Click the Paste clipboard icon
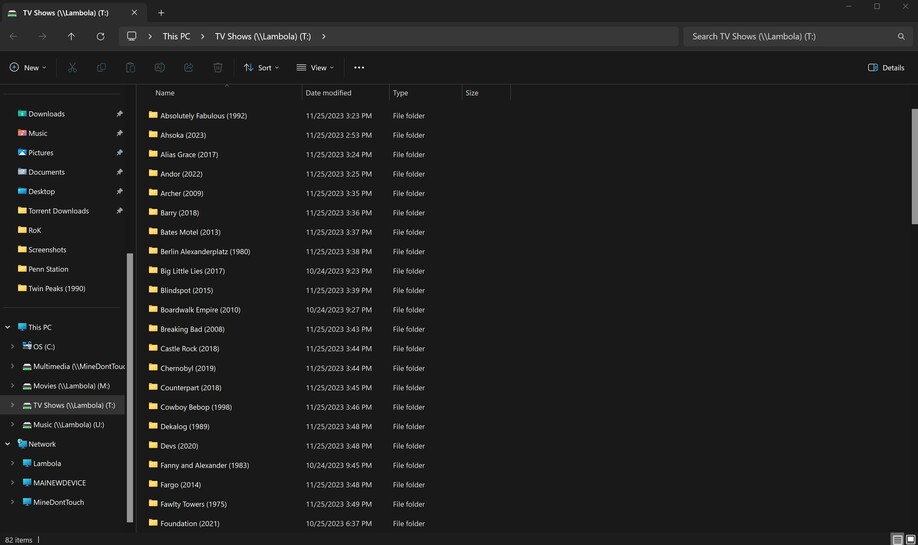The image size is (918, 545). click(x=130, y=67)
